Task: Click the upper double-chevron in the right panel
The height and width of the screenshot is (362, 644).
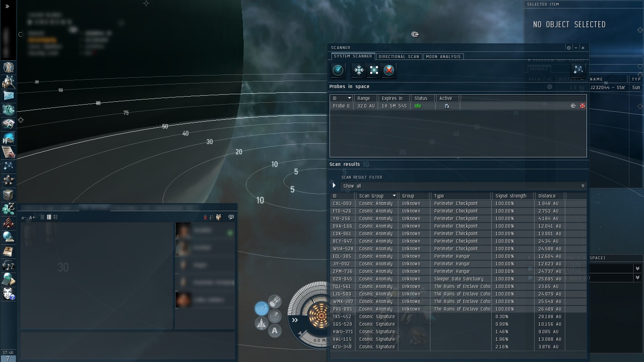Action: tap(637, 268)
